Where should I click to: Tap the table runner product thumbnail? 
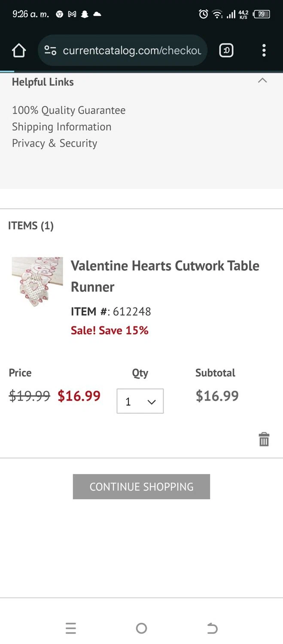pos(37,281)
